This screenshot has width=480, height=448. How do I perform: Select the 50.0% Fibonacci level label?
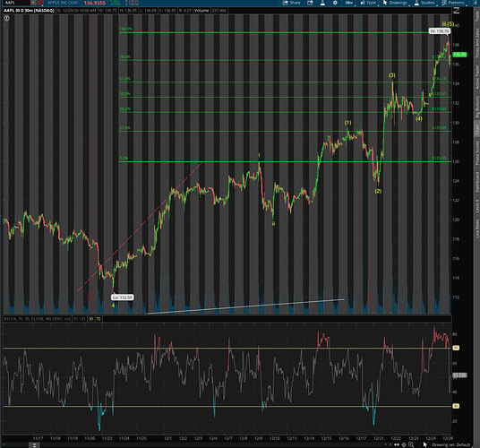124,94
